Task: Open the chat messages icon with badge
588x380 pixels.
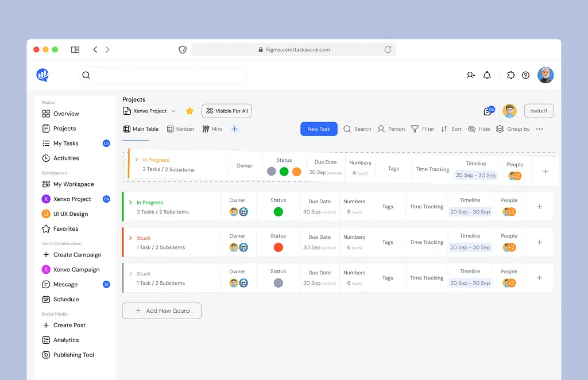Action: [488, 111]
